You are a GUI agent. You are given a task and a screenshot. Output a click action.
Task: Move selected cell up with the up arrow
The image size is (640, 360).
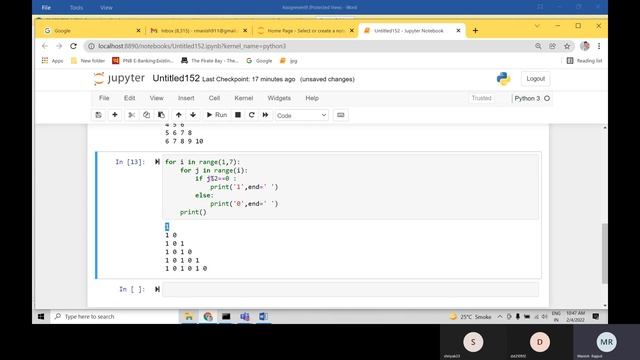click(x=178, y=115)
